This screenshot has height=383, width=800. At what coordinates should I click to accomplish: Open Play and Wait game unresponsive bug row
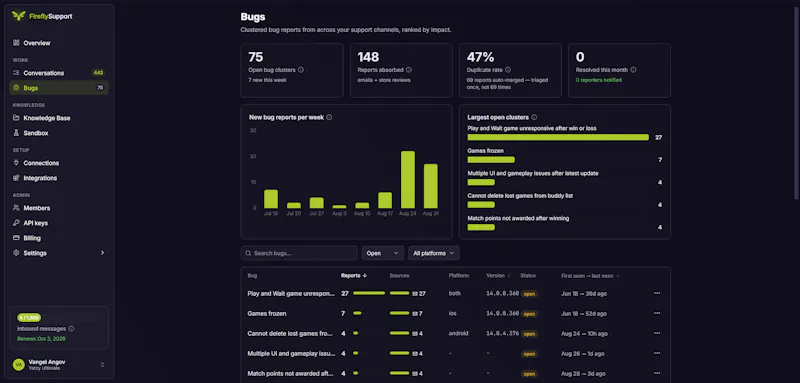click(x=456, y=293)
